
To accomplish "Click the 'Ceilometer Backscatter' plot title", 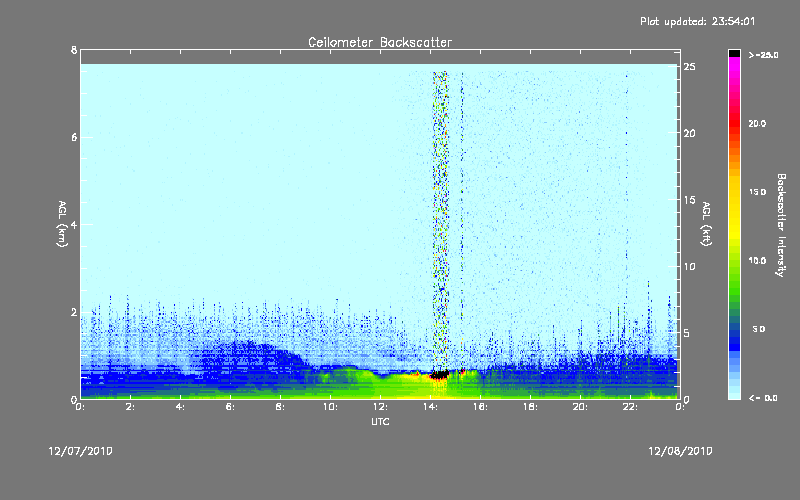I will 380,42.
